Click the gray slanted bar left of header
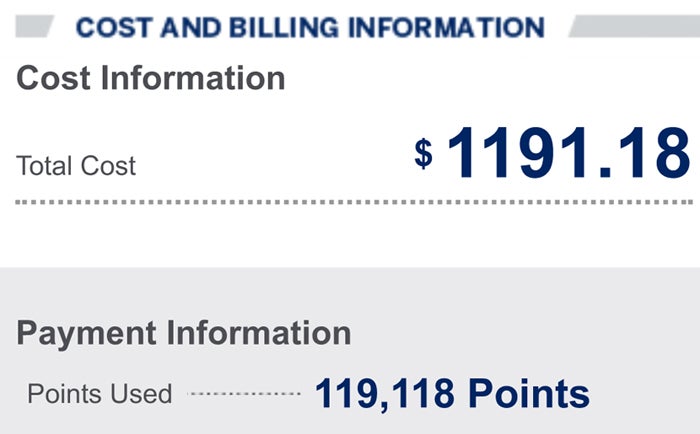This screenshot has height=434, width=700. (35, 26)
